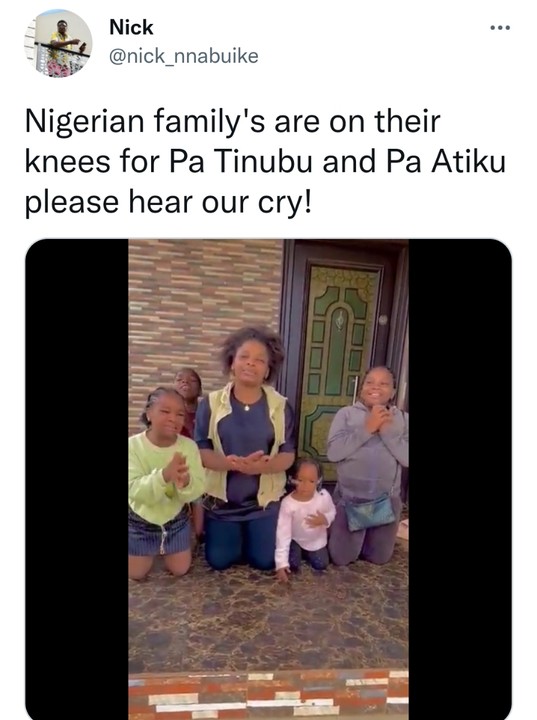The image size is (537, 720).
Task: Click the child behind the green-sweater girl
Action: (x=189, y=399)
